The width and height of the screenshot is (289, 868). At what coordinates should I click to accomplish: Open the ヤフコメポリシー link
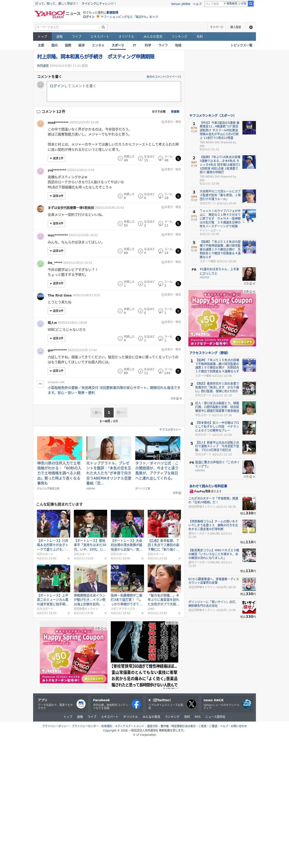pos(170,430)
